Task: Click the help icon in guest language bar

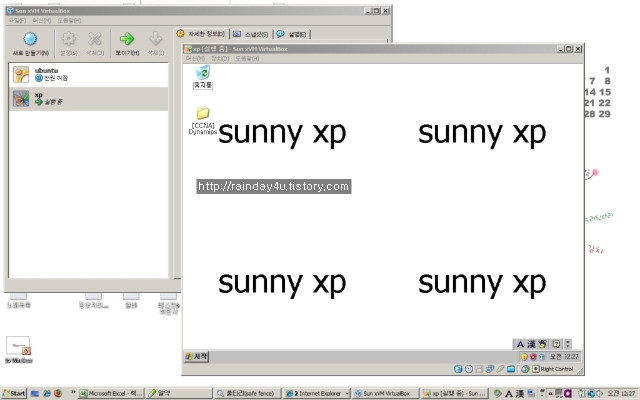Action: [556, 344]
